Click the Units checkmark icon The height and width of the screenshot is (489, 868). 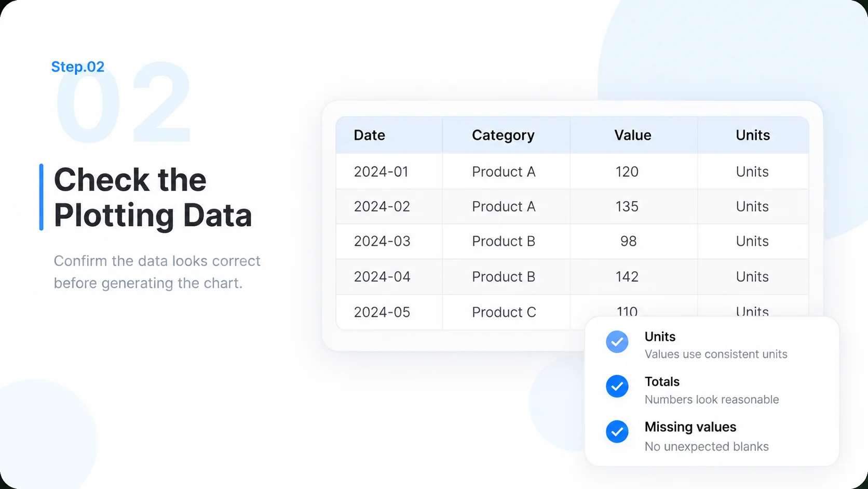617,342
